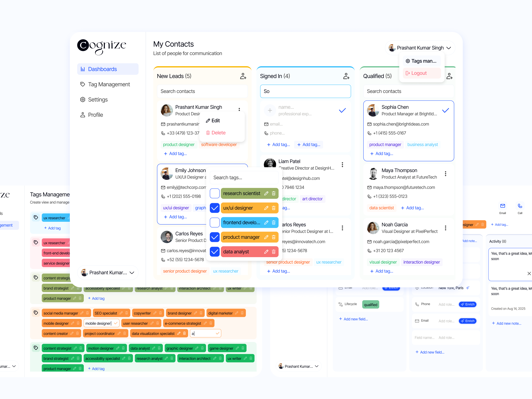Confirm mobile designer tag edit dropdown
This screenshot has height=399, width=532.
(116, 323)
